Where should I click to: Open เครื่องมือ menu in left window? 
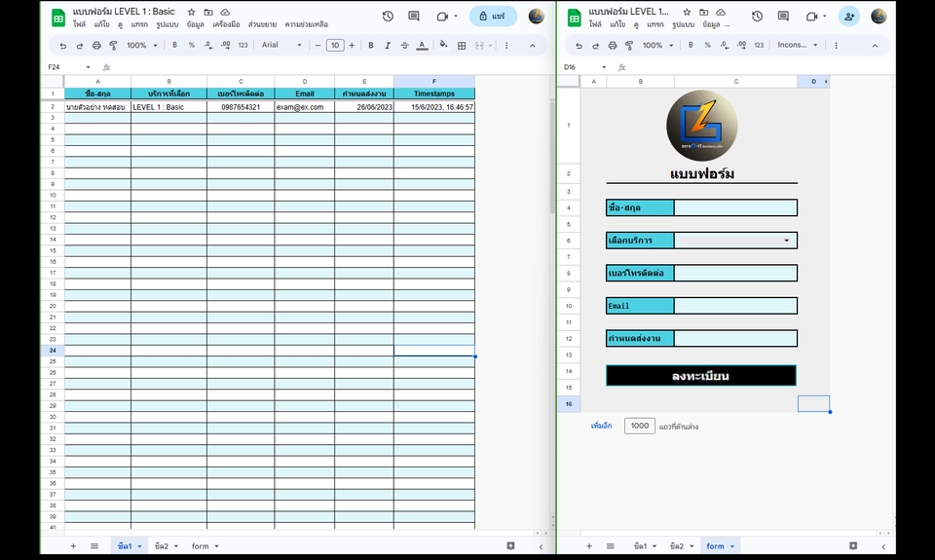(226, 24)
